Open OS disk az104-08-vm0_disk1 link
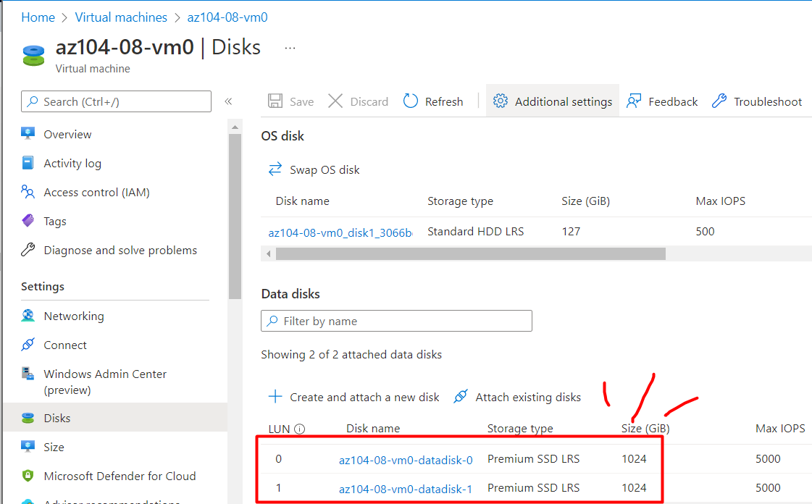 click(340, 232)
